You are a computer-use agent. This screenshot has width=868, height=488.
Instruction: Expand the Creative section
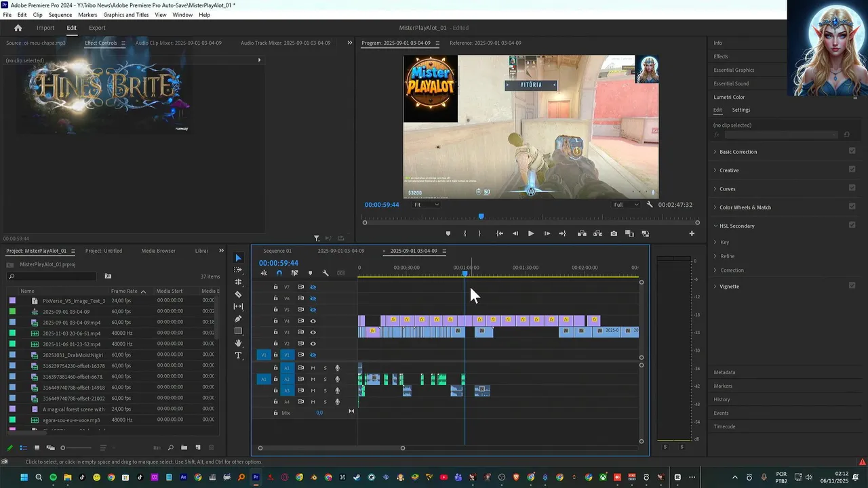(715, 170)
